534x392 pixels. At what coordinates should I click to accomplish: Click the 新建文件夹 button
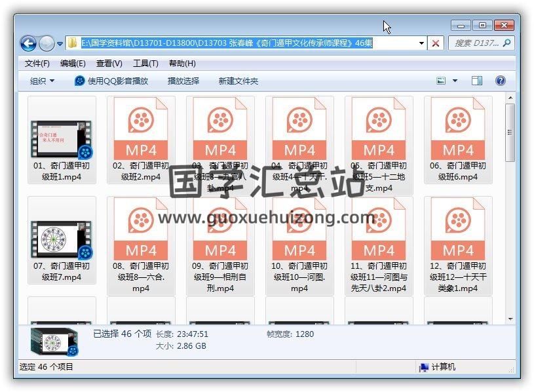tap(238, 81)
